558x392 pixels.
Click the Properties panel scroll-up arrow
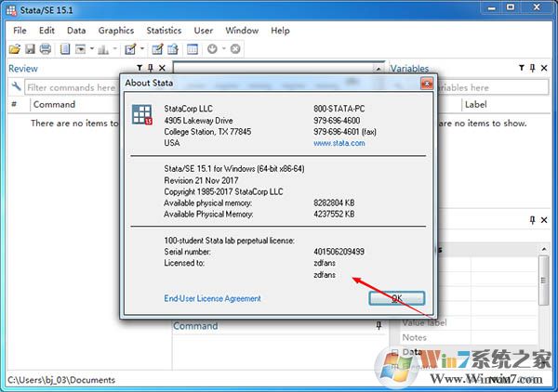pos(544,249)
